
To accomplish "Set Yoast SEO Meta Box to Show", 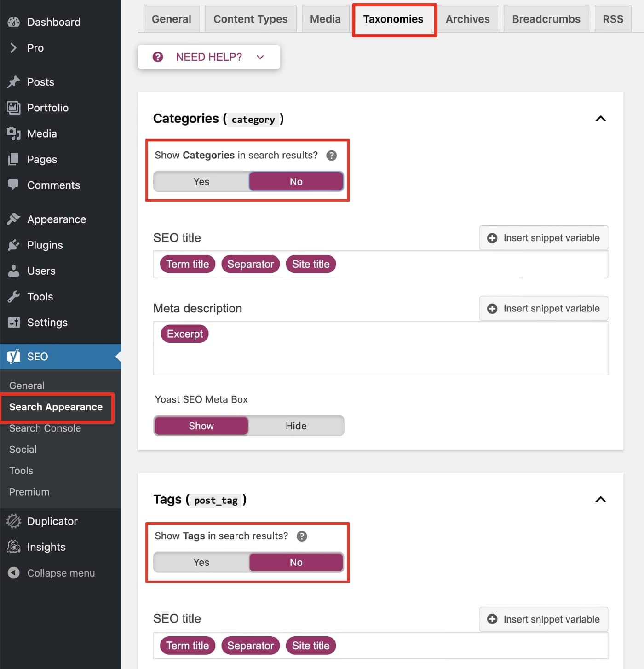I will 201,426.
